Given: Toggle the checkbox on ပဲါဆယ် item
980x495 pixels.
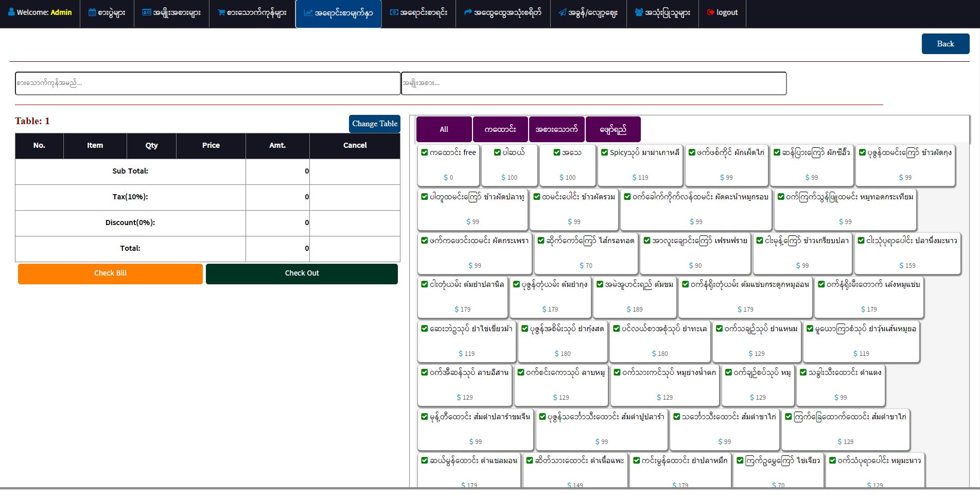Looking at the screenshot, I should pyautogui.click(x=497, y=152).
